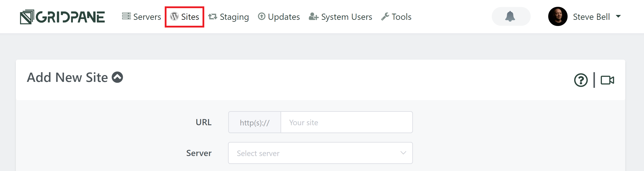
Task: Open the Servers menu item
Action: (141, 17)
